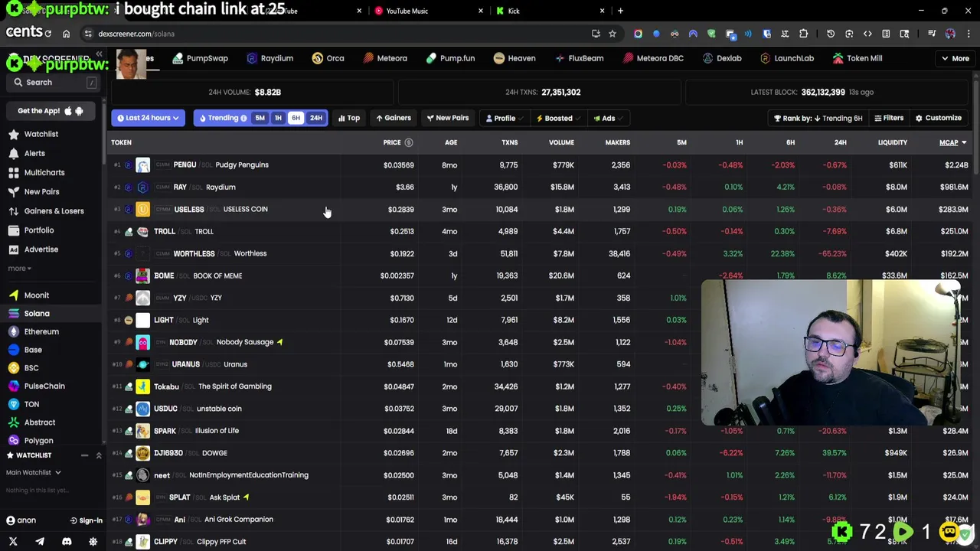Select 1H trending timeframe
980x551 pixels.
278,118
